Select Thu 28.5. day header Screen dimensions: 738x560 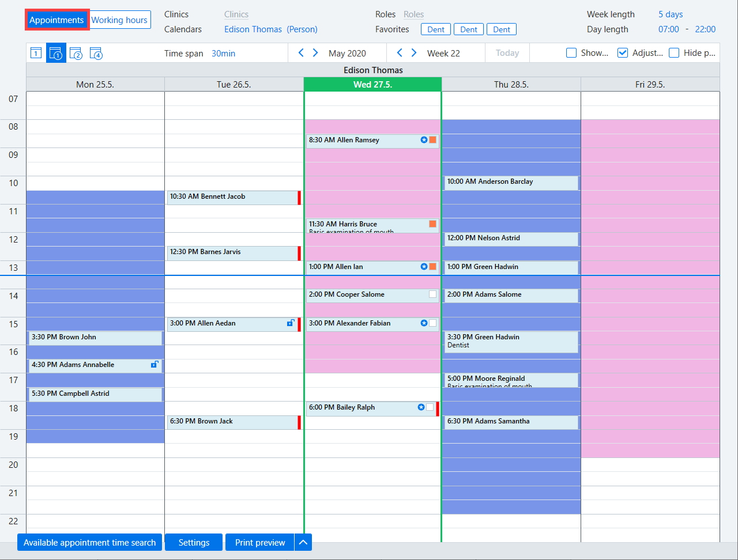click(x=511, y=84)
